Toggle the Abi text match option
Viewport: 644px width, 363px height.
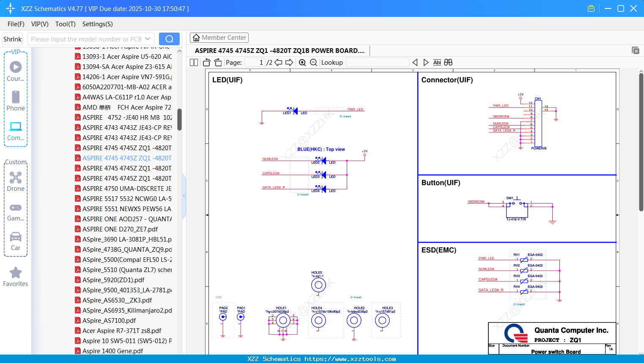(437, 63)
